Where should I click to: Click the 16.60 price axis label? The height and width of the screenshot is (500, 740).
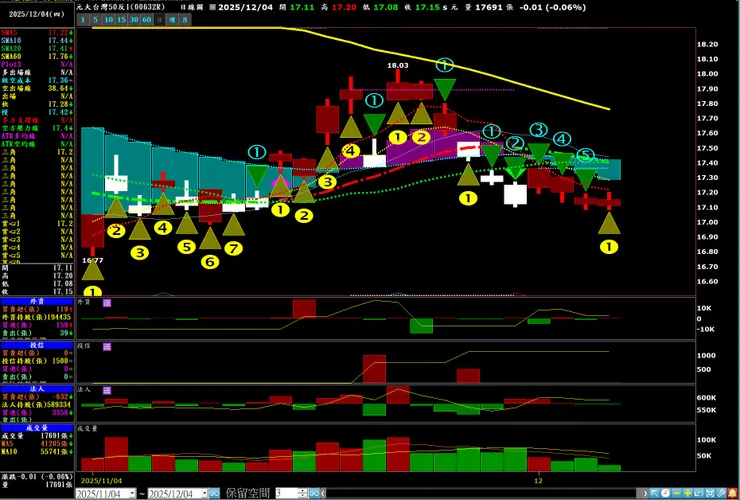pyautogui.click(x=707, y=281)
